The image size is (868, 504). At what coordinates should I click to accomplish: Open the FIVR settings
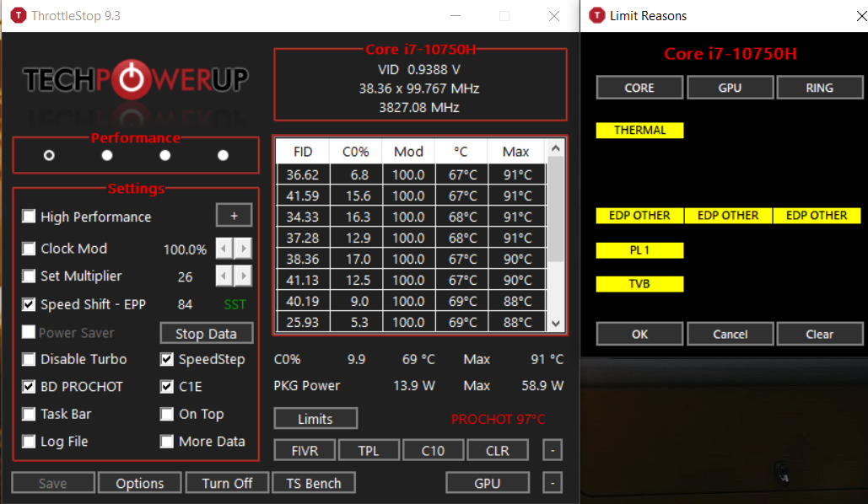tap(305, 450)
